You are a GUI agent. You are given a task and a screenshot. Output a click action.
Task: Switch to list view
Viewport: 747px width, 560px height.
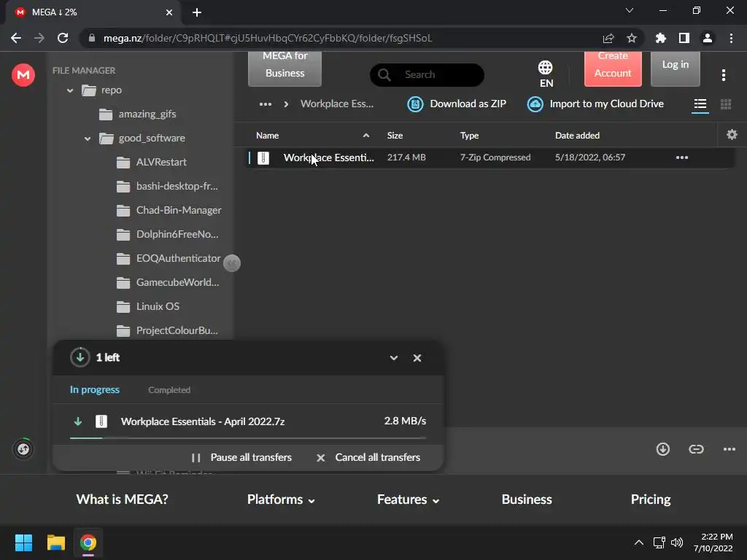(x=700, y=104)
